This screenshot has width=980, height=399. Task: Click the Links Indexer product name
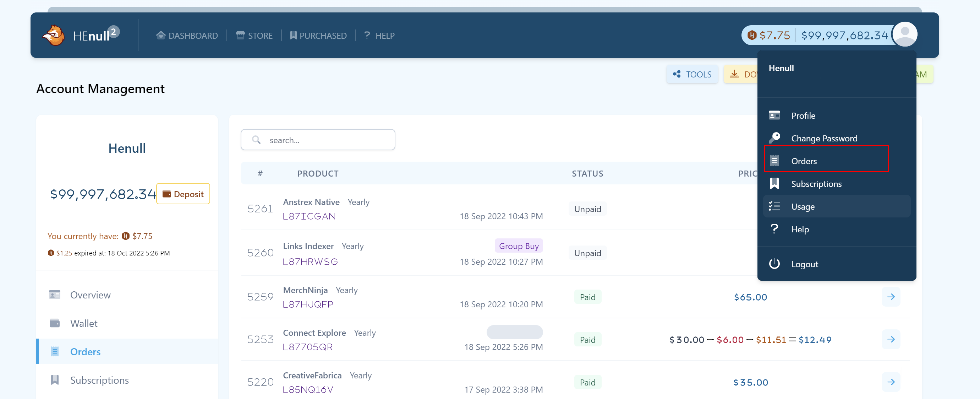[308, 246]
